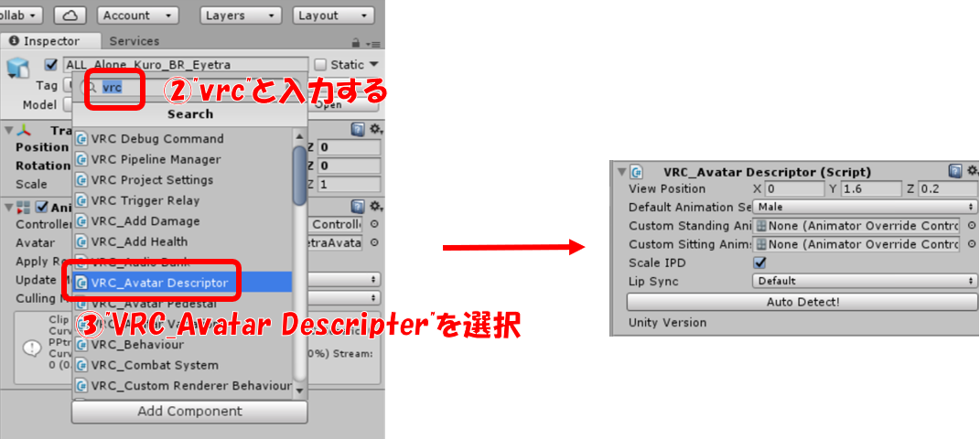This screenshot has height=439, width=980.
Task: Uncheck the Scale IPD checkbox
Action: pyautogui.click(x=759, y=262)
